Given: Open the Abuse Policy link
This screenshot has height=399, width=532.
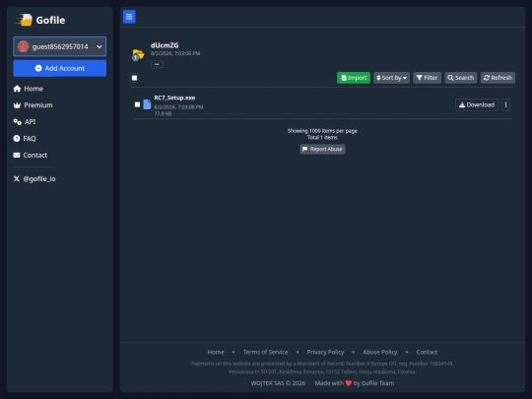Looking at the screenshot, I should pos(379,352).
